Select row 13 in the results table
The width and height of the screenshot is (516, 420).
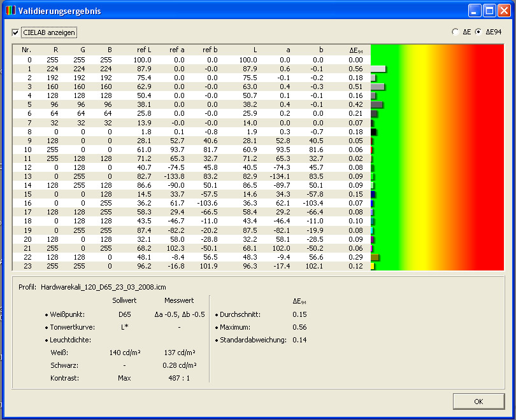[191, 176]
